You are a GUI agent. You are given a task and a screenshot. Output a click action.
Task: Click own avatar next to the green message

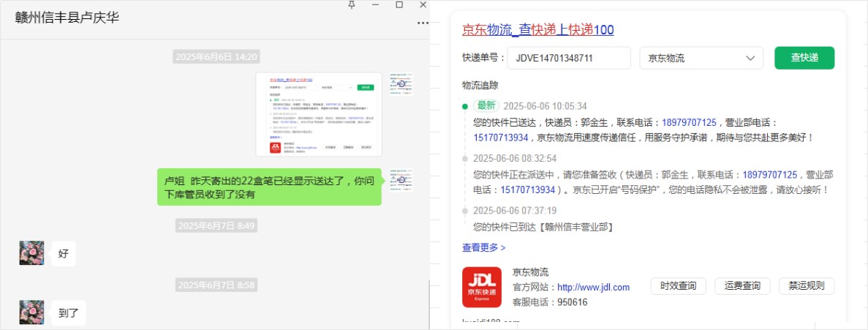[x=401, y=180]
